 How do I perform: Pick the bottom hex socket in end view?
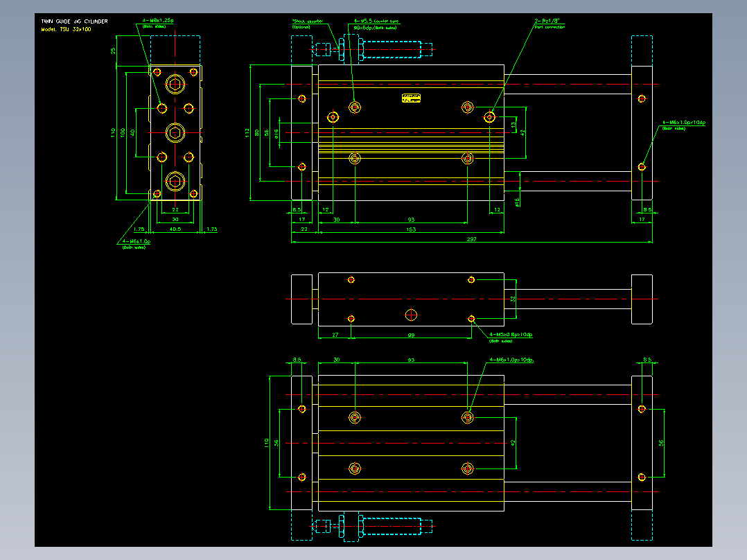coord(175,181)
